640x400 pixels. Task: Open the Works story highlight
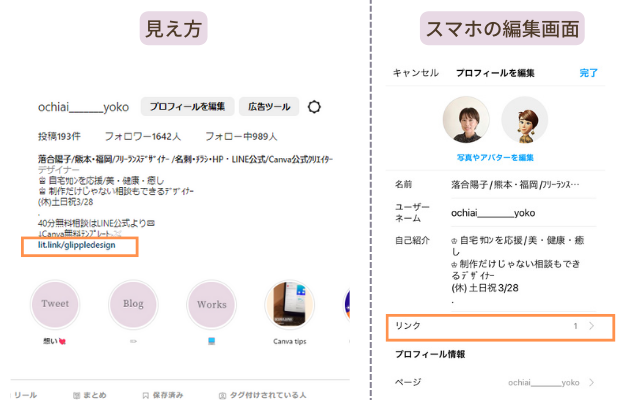(211, 304)
